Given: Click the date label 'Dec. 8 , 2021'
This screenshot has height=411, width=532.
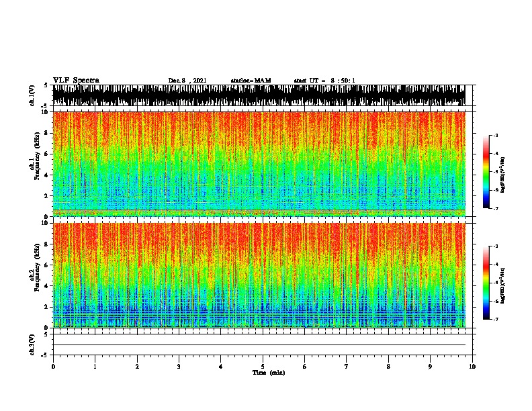Looking at the screenshot, I should click(x=187, y=81).
